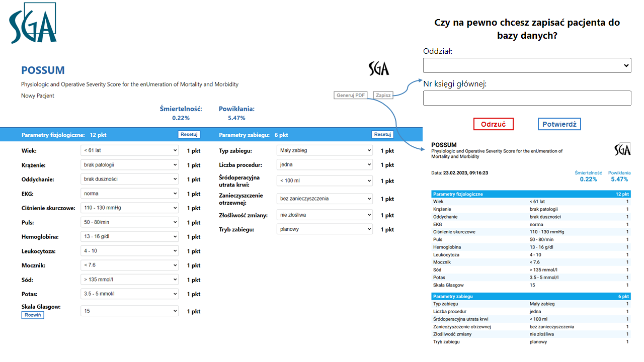Click the POSSUM heading
This screenshot has width=644, height=362.
43,70
